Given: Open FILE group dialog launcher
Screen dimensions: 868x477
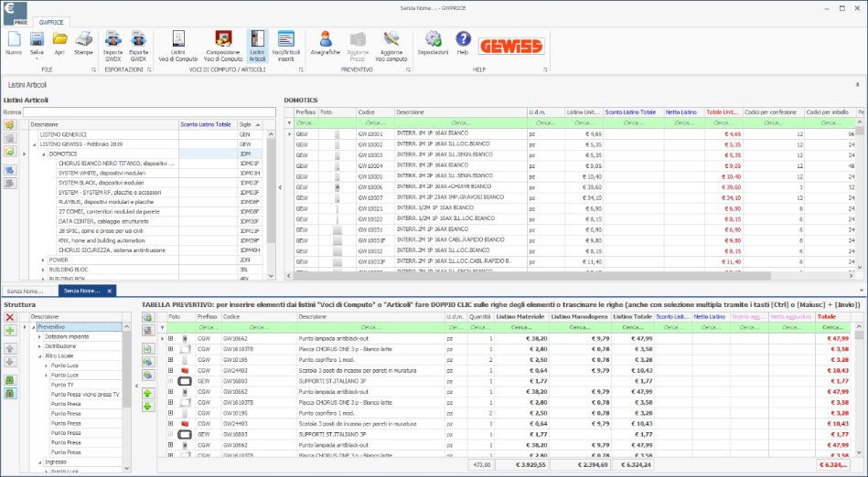Looking at the screenshot, I should [x=93, y=69].
